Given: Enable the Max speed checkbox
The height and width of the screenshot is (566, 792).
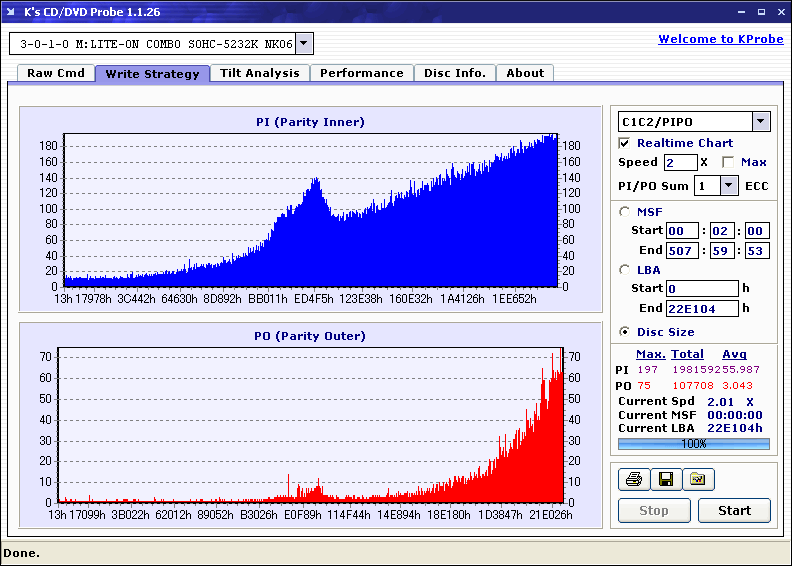Looking at the screenshot, I should coord(728,162).
